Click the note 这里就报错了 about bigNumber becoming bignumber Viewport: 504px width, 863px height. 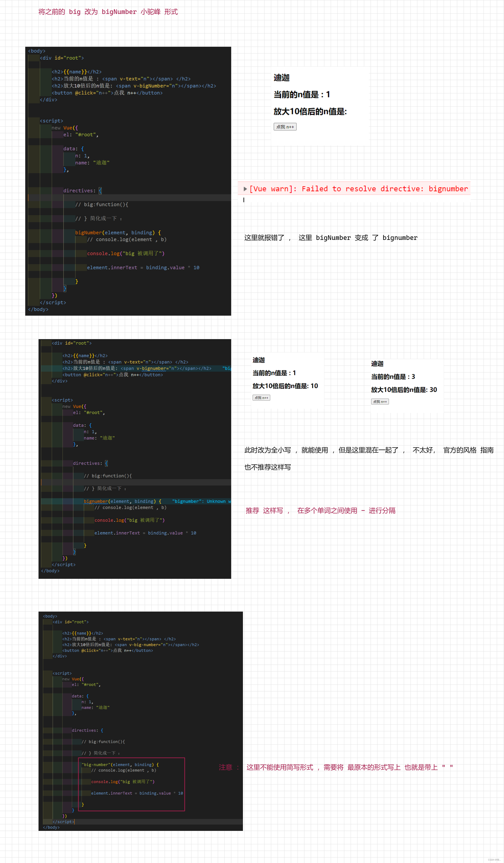tap(331, 238)
